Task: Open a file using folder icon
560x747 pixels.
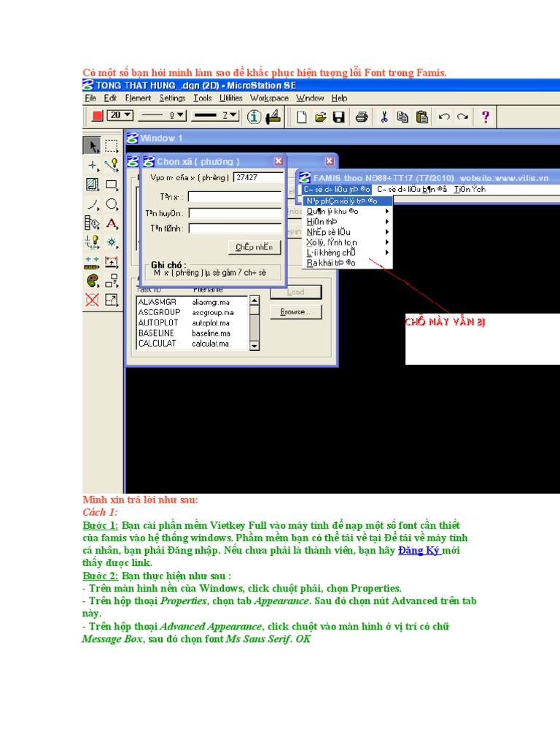Action: point(321,117)
